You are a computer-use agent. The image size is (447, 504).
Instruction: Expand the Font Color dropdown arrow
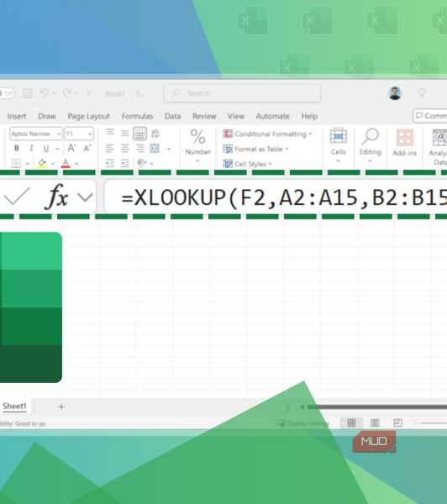[x=76, y=164]
